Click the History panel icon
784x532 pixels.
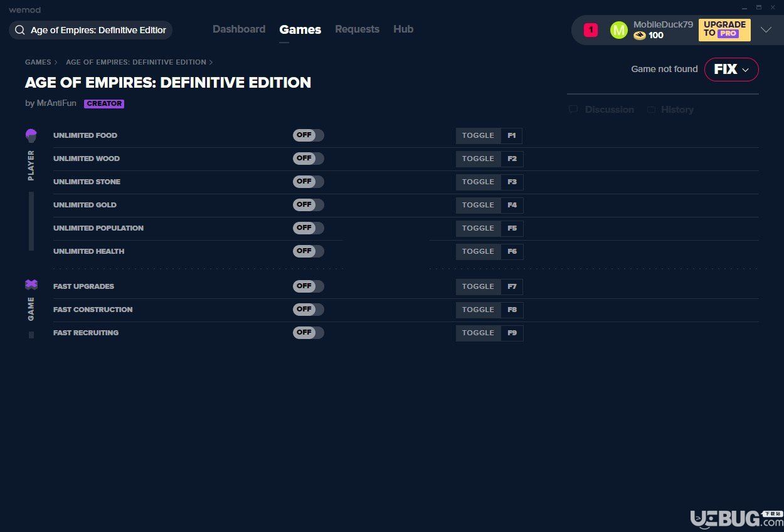(x=652, y=110)
